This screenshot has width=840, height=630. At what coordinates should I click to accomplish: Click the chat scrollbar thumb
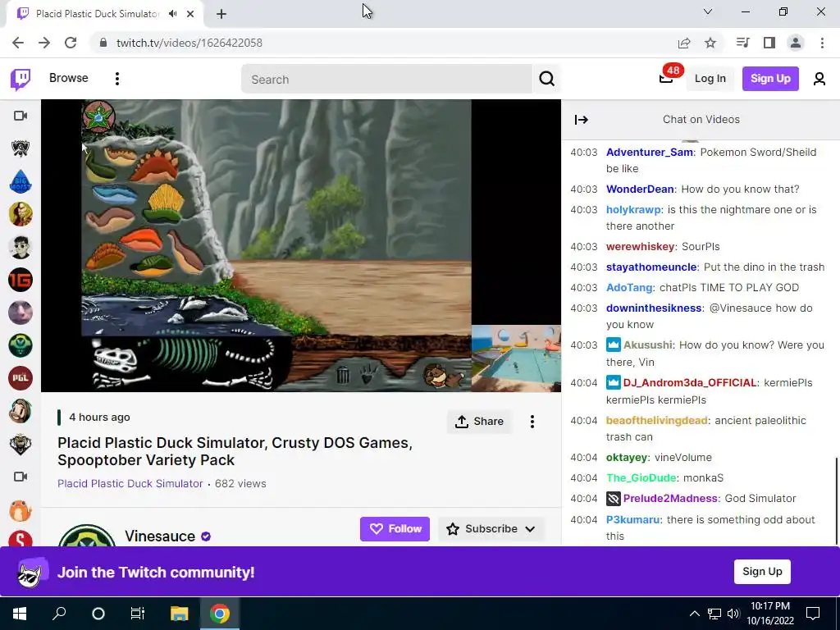pos(836,500)
